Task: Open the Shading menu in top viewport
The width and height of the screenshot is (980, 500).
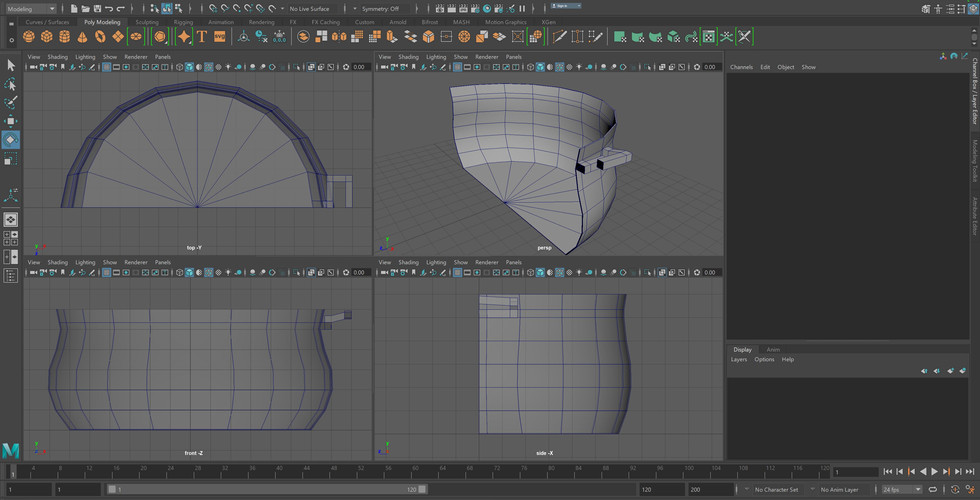Action: pyautogui.click(x=58, y=57)
